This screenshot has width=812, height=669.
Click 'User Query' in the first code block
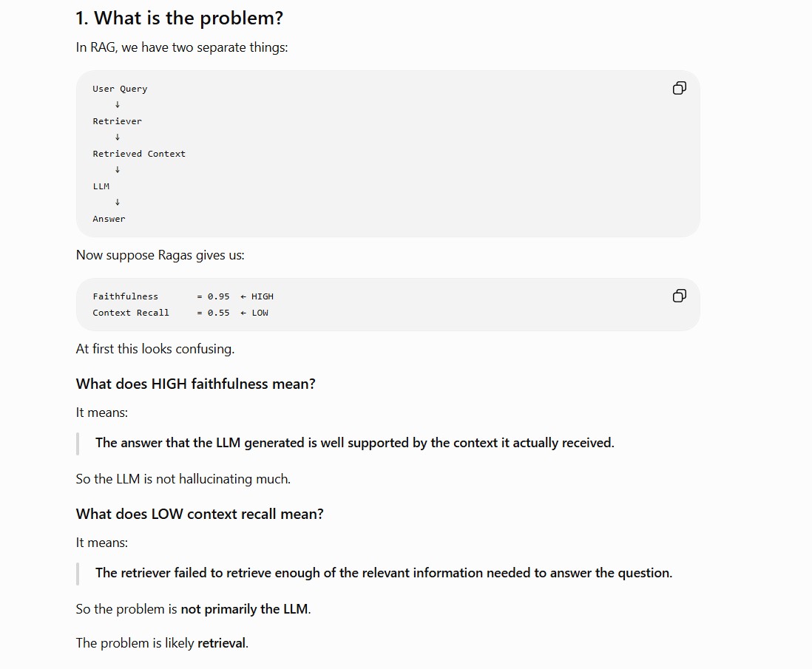[120, 89]
